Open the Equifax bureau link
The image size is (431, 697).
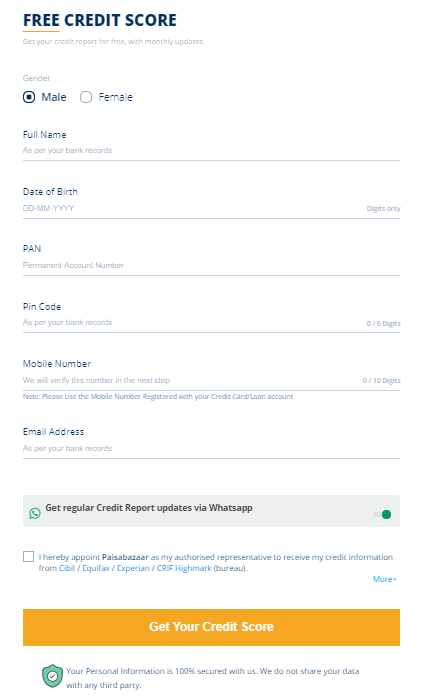tap(96, 568)
